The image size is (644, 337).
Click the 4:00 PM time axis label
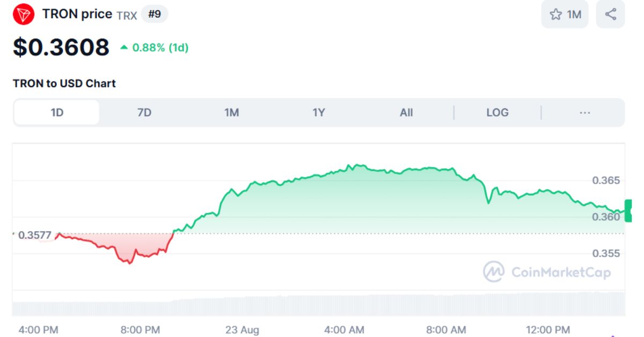click(x=38, y=329)
